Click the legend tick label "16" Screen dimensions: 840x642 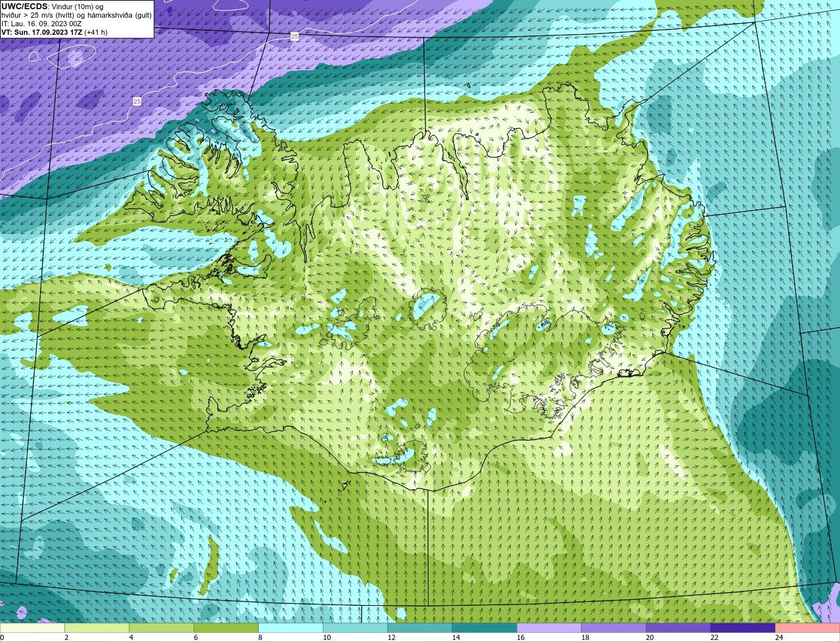coord(520,637)
